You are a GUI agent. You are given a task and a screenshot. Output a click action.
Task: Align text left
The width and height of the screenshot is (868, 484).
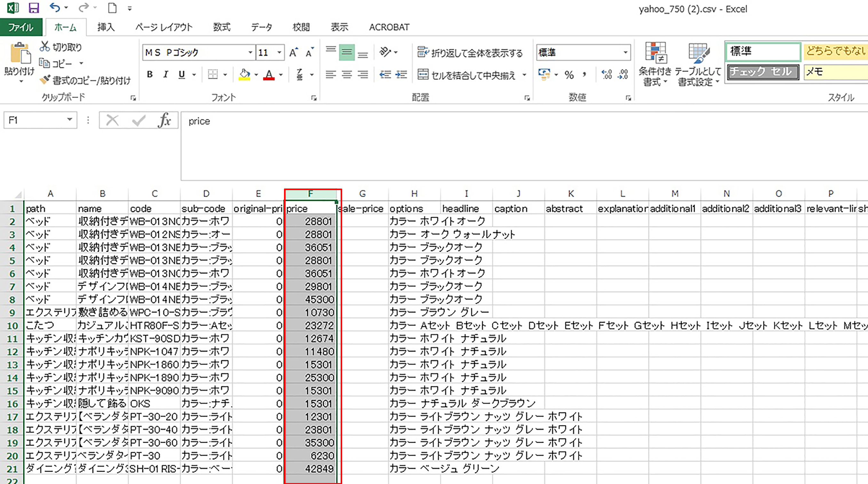coord(331,75)
